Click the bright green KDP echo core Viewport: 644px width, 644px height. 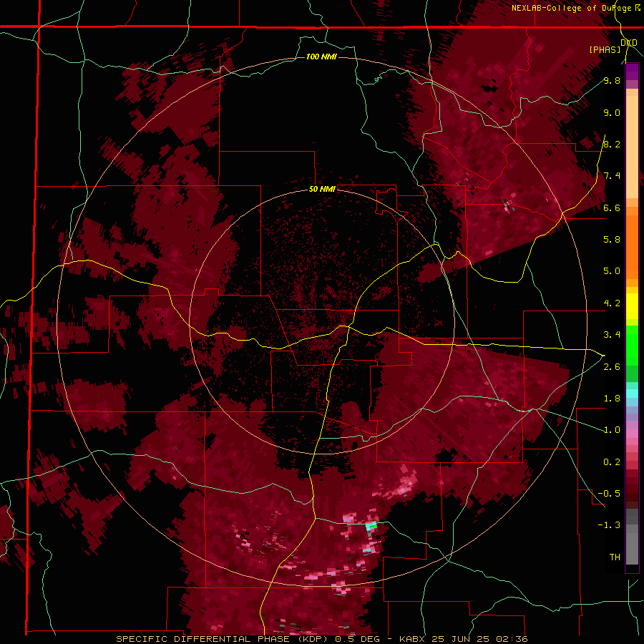(x=372, y=525)
